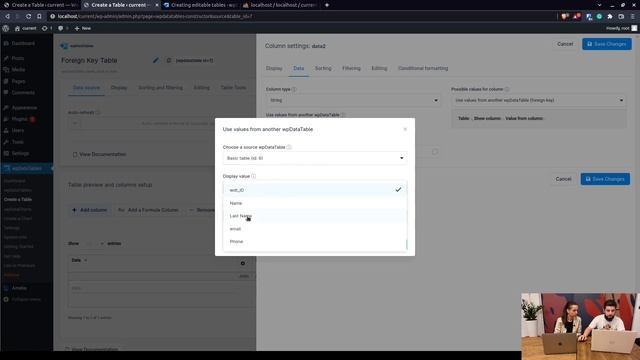The image size is (640, 360).
Task: Open 'Table Tools' tab
Action: tap(233, 87)
